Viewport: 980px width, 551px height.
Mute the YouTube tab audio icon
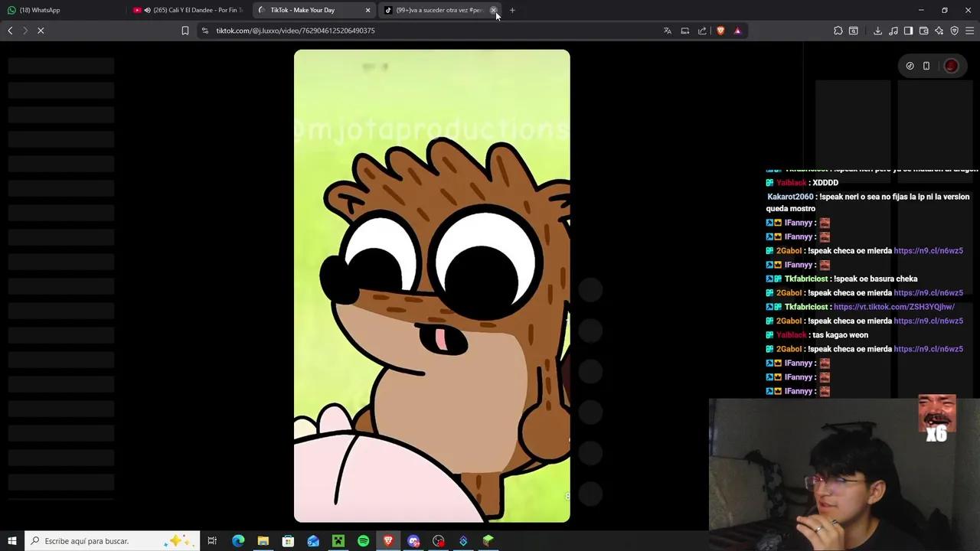tap(147, 10)
